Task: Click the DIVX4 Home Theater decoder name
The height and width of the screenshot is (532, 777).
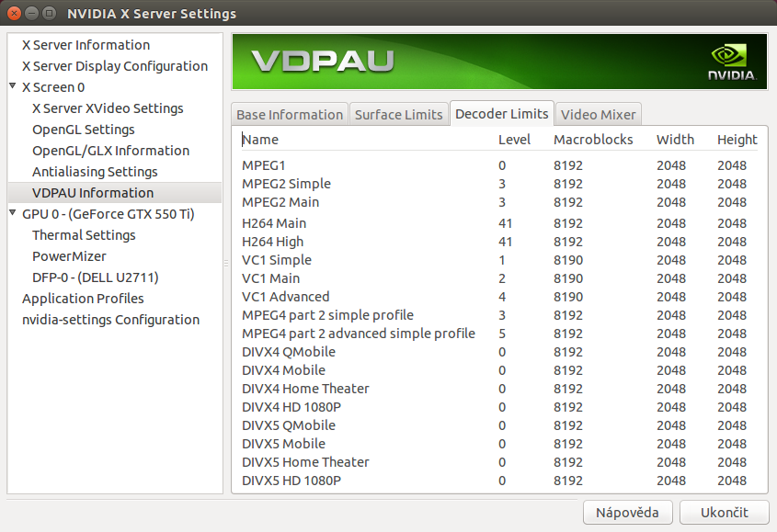Action: [x=305, y=389]
